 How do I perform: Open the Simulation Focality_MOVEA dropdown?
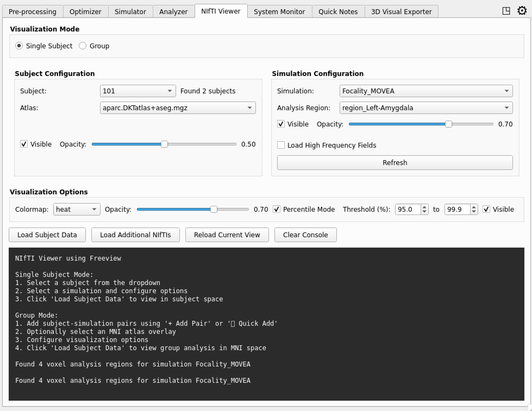click(x=426, y=91)
